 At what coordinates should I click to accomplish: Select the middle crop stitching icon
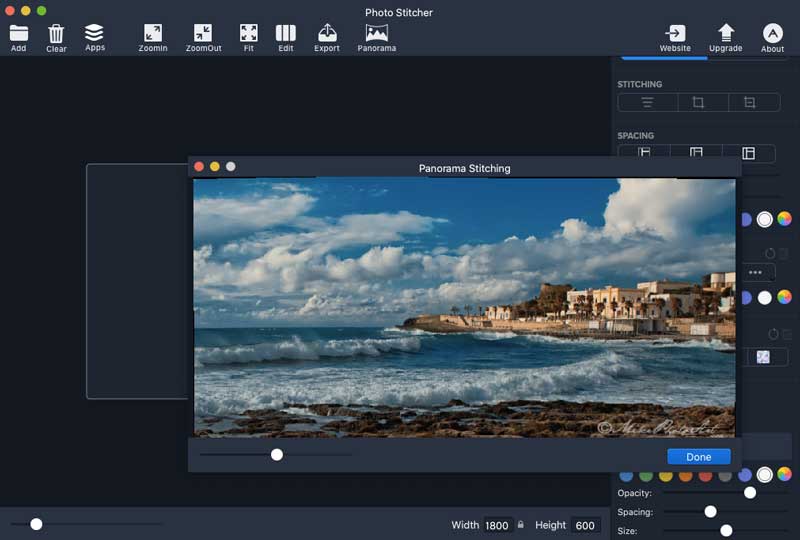coord(698,103)
